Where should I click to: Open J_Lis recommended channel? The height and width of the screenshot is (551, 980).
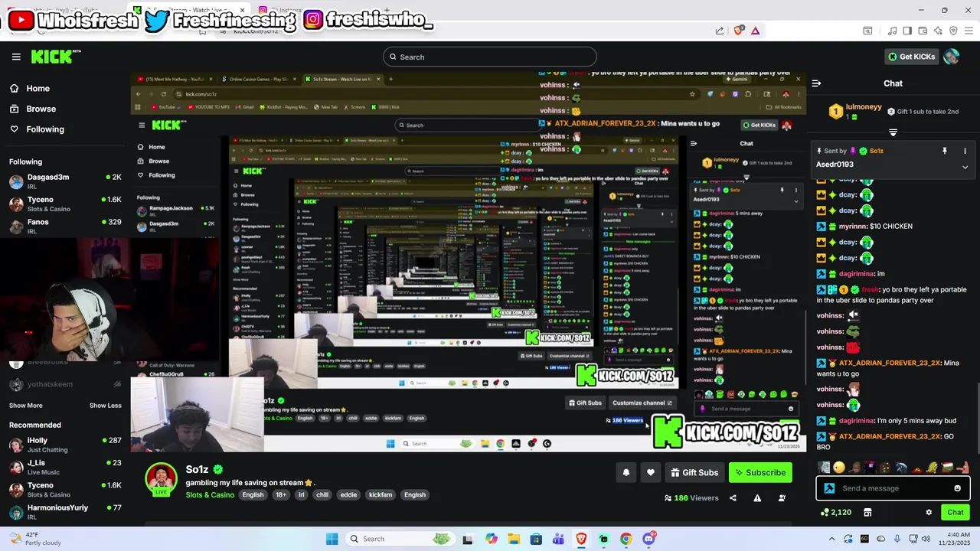65,467
